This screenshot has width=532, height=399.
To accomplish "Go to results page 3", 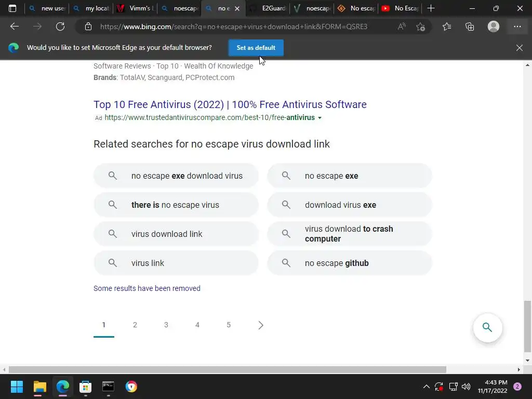I will pyautogui.click(x=166, y=325).
